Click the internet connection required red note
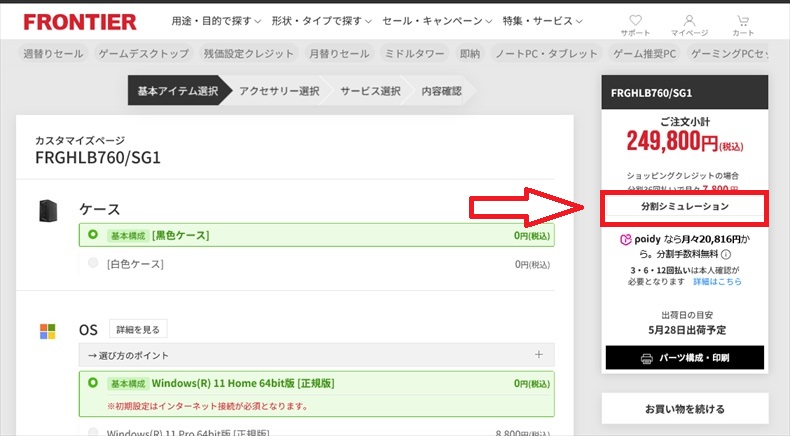The width and height of the screenshot is (790, 436). [x=208, y=406]
